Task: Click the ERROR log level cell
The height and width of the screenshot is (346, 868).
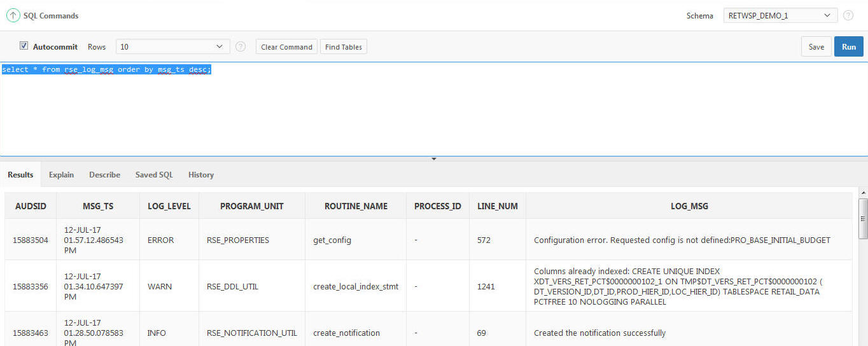Action: click(169, 240)
